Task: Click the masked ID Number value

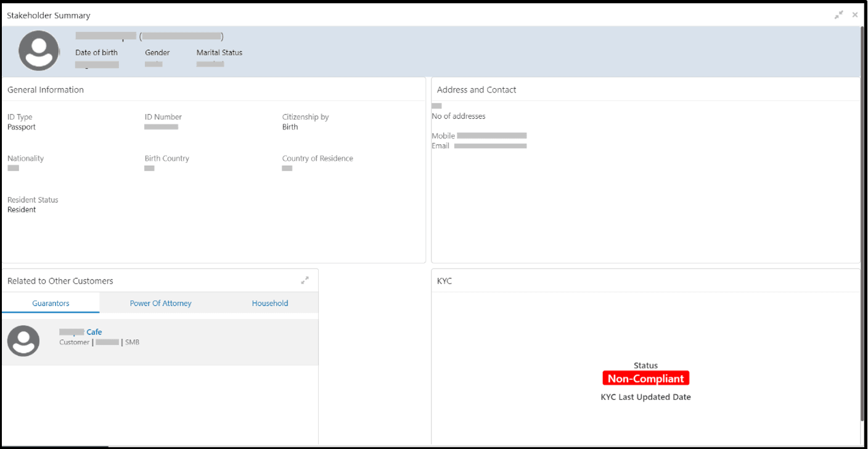Action: click(x=161, y=127)
